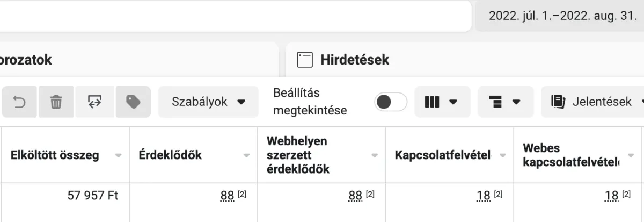Click the undo arrow icon
The height and width of the screenshot is (222, 644).
pos(19,102)
